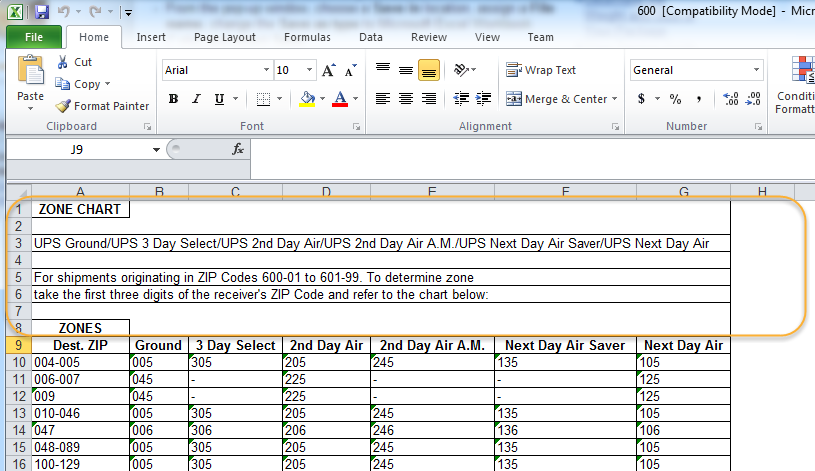Viewport: 815px width, 471px height.
Task: Open the Name Box dropdown arrow
Action: (156, 149)
